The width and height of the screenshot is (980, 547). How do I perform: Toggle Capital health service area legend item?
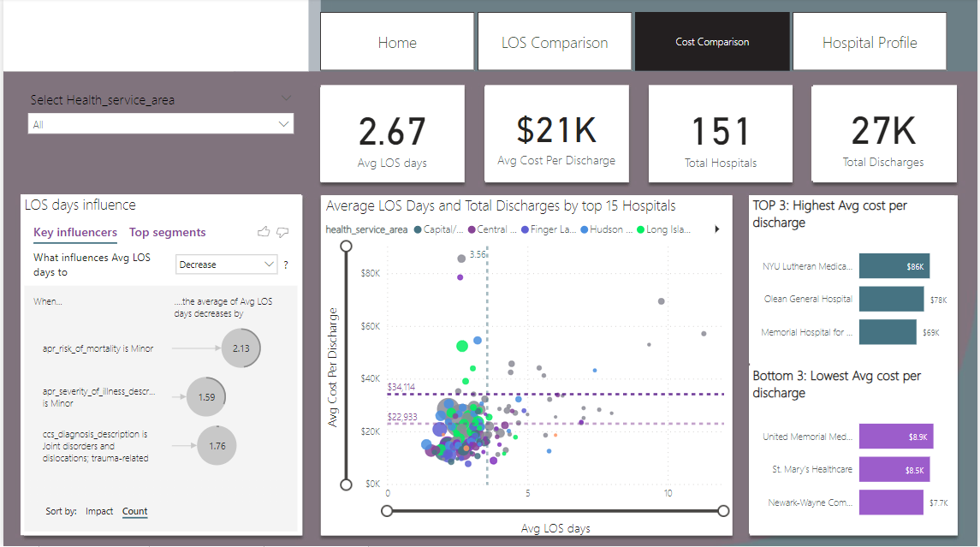coord(440,229)
